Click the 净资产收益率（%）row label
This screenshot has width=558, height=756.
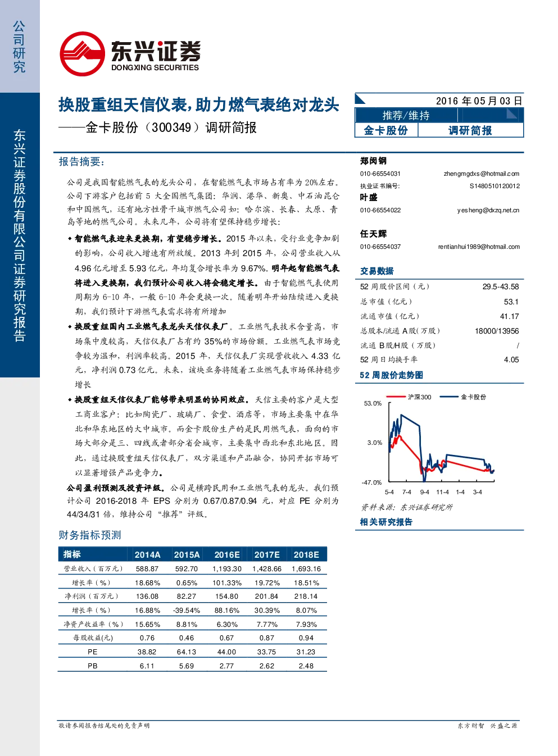93,624
